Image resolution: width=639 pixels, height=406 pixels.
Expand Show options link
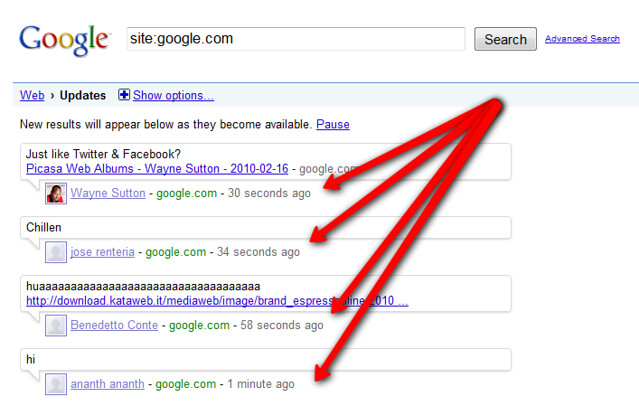point(173,95)
